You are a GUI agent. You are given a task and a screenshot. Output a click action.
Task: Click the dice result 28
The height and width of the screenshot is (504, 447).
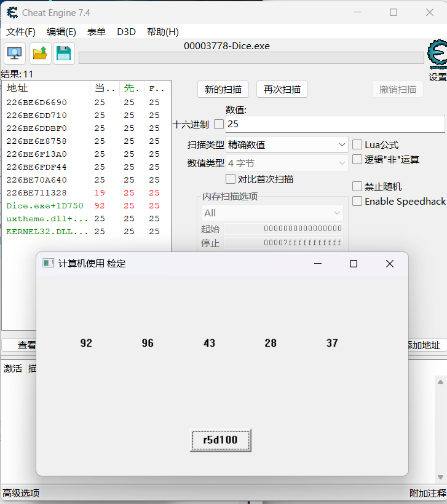tap(271, 343)
